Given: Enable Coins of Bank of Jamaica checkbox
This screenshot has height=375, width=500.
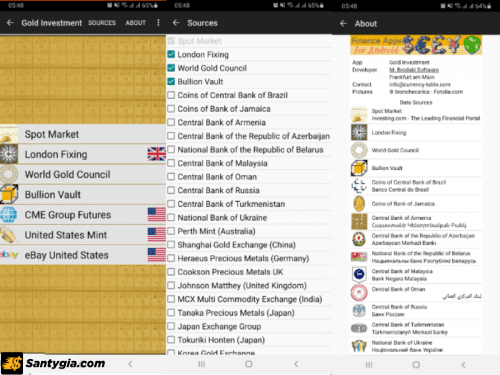Looking at the screenshot, I should (x=171, y=109).
